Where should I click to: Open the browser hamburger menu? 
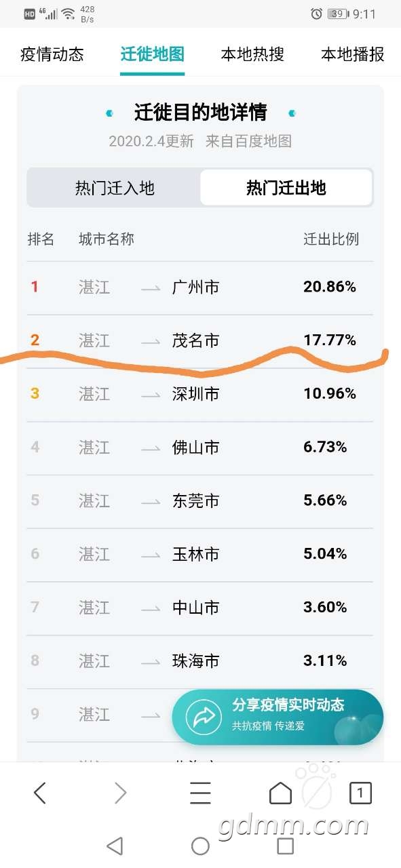[x=200, y=792]
